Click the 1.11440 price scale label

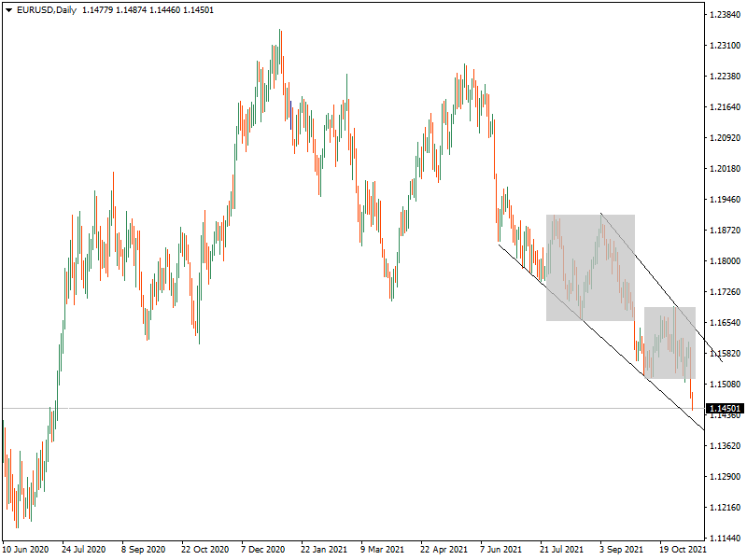pyautogui.click(x=726, y=539)
